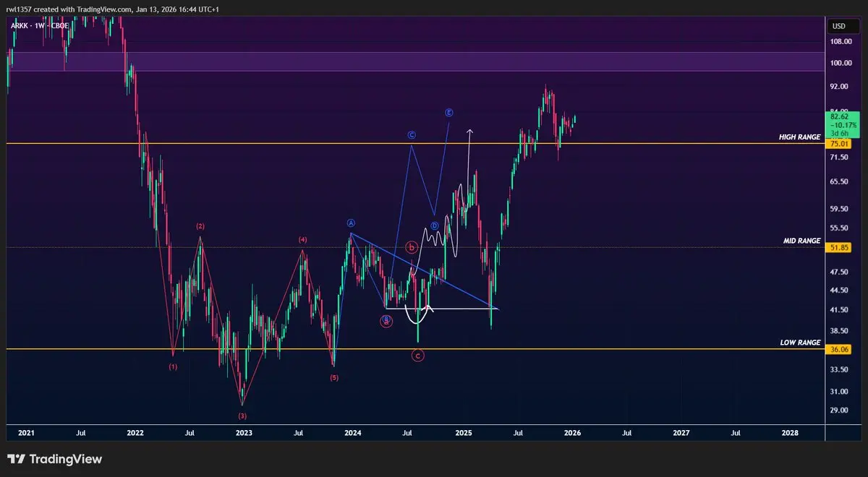Click the 2021 time axis label

pos(26,433)
